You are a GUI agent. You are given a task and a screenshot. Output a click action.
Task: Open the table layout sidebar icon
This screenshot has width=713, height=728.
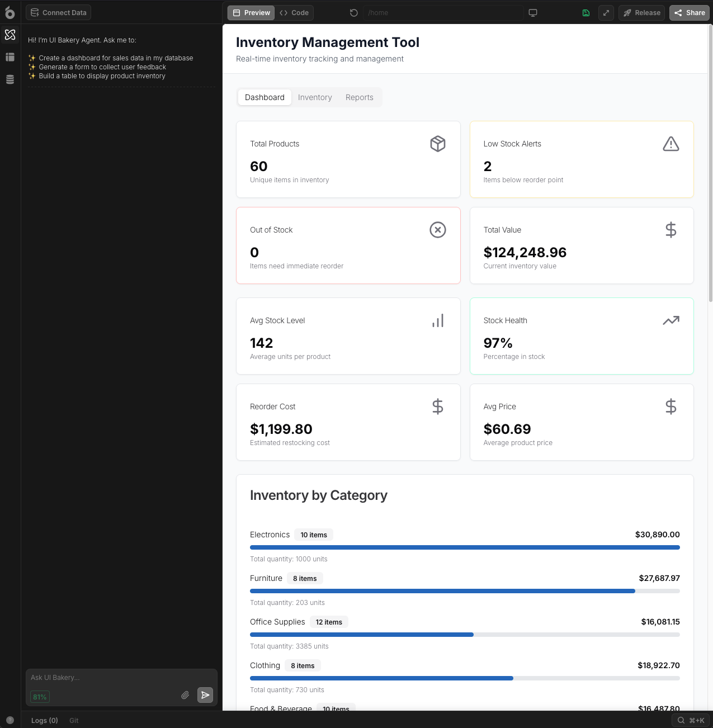point(10,57)
